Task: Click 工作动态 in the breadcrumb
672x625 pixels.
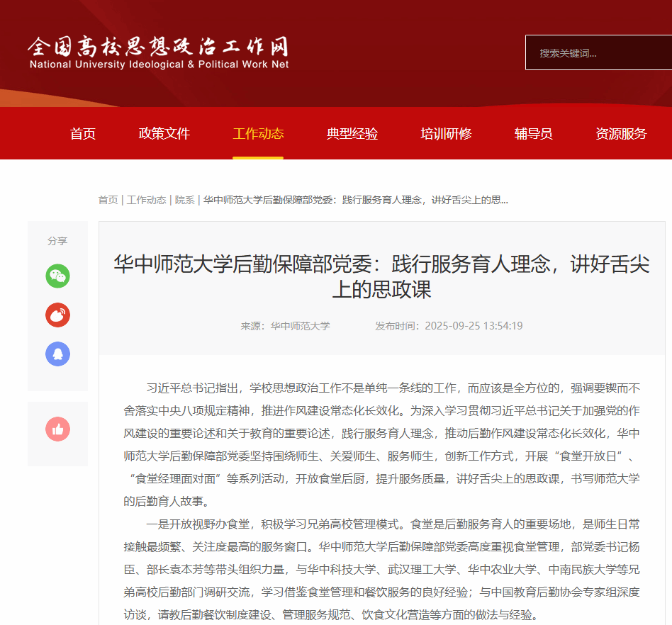Action: pos(146,200)
